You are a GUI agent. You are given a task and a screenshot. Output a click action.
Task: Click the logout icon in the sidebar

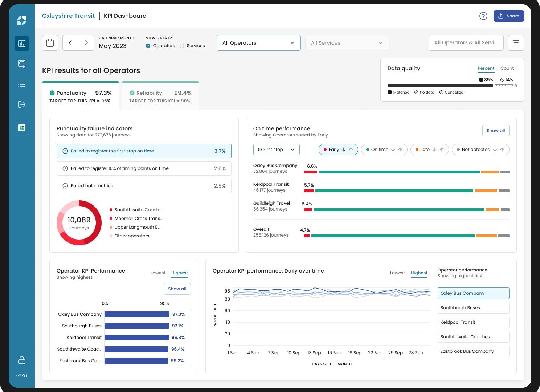coord(22,105)
